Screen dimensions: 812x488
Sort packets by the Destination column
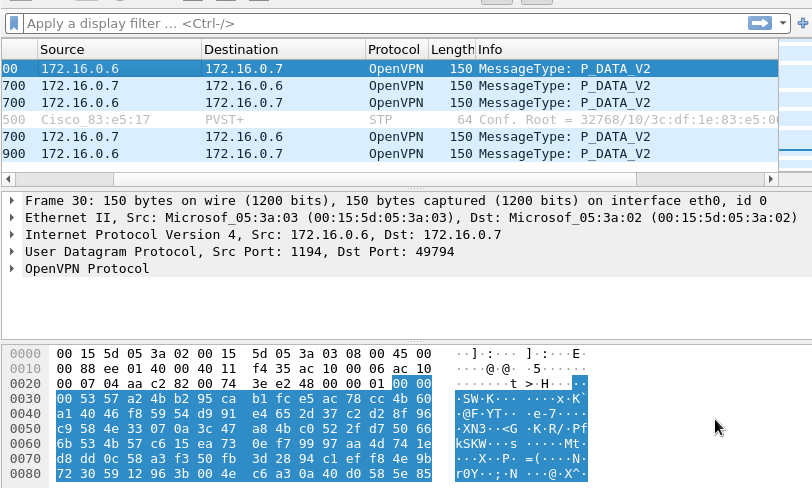tap(282, 49)
